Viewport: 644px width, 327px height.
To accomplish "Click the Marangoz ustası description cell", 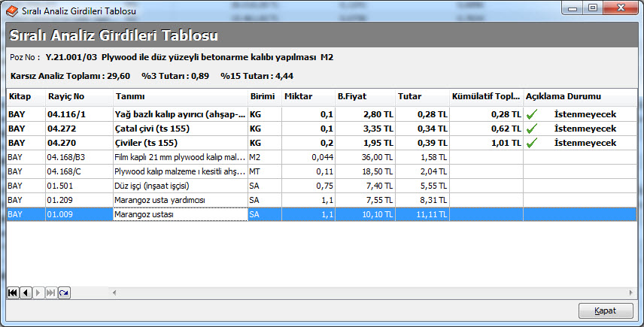I will [179, 215].
